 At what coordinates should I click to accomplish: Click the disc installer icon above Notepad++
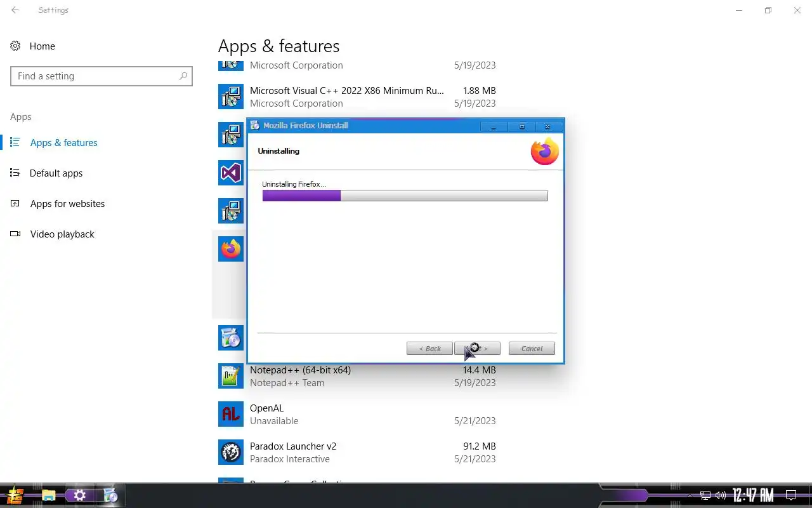pyautogui.click(x=231, y=338)
